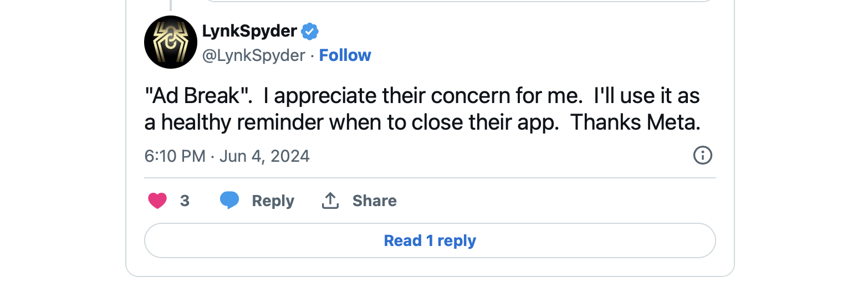
Task: Click the like count number 3
Action: (185, 201)
